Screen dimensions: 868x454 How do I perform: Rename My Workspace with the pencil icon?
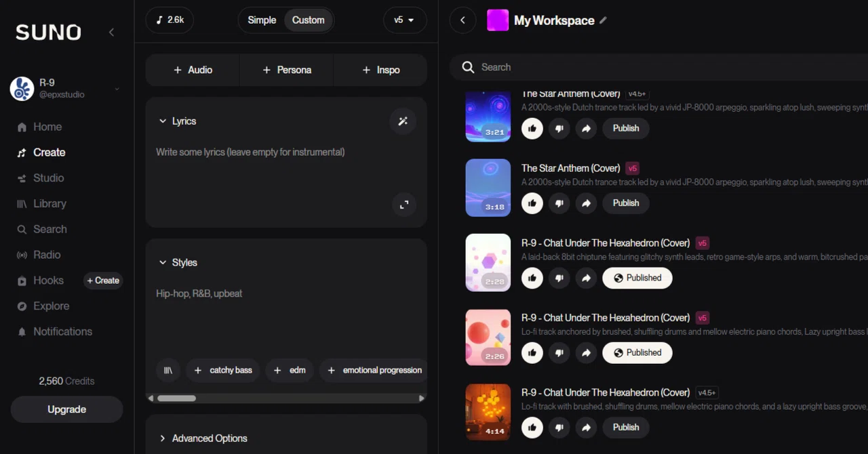603,20
